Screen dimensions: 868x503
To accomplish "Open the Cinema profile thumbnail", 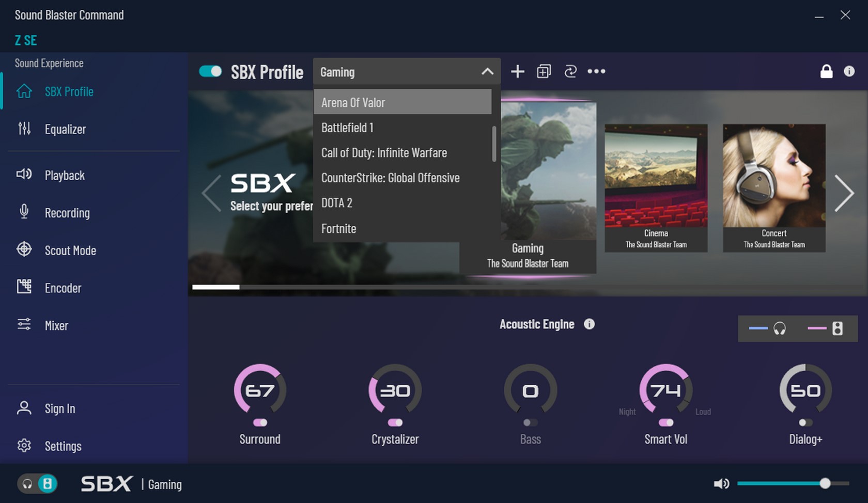I will tap(656, 188).
